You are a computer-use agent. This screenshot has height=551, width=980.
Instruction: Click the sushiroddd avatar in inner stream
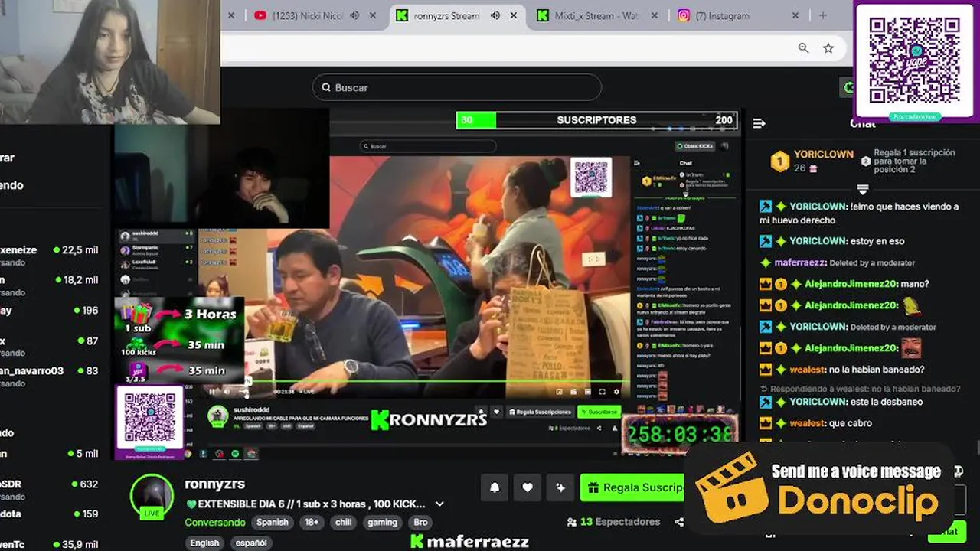coord(218,416)
